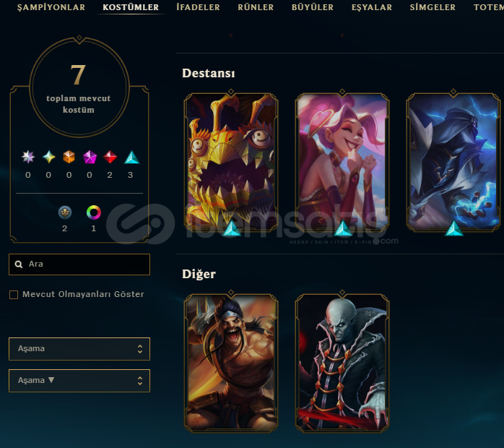Screen dimensions: 504x448
Task: Click arrows on the lower Aşama selector
Action: coord(140,381)
